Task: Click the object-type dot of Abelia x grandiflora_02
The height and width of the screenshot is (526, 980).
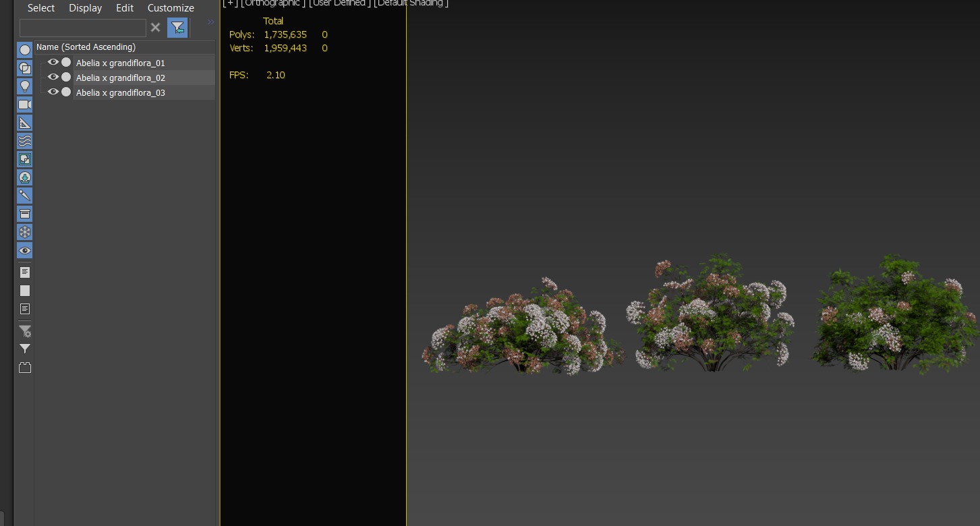Action: coord(66,77)
